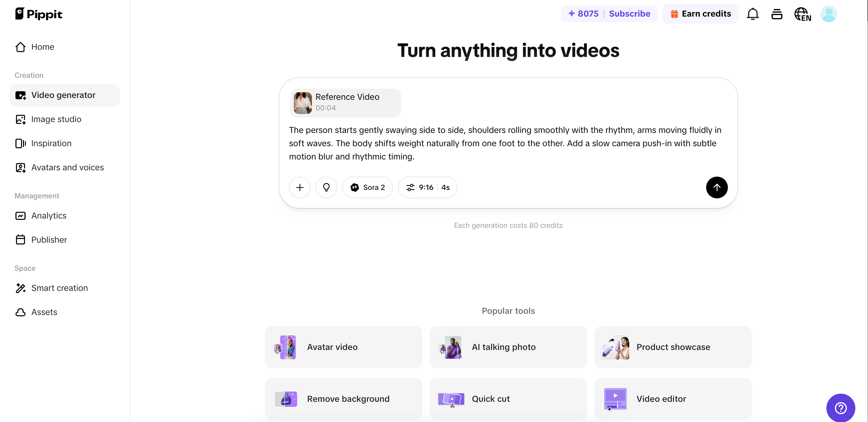Screen dimensions: 868x422
Task: Go to Home in the sidebar
Action: (43, 47)
